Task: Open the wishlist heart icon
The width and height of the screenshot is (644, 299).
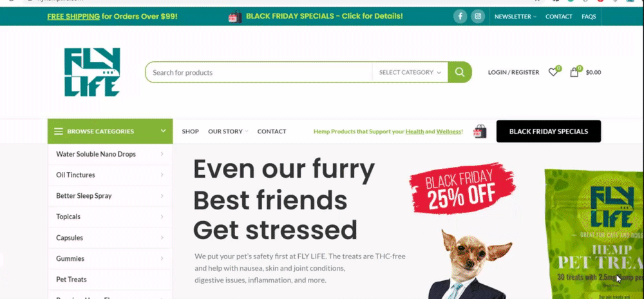Action: click(x=553, y=72)
